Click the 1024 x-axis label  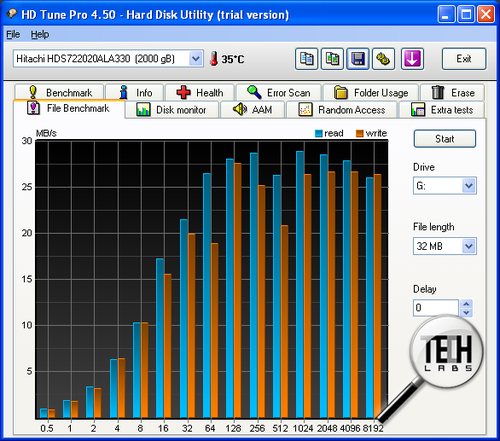(x=303, y=429)
